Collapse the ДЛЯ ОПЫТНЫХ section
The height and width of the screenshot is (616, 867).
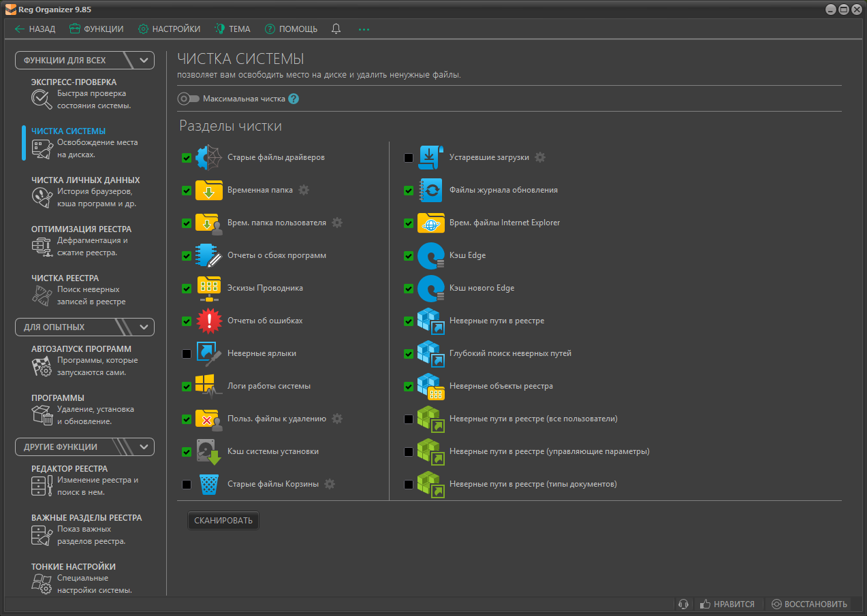click(x=144, y=327)
